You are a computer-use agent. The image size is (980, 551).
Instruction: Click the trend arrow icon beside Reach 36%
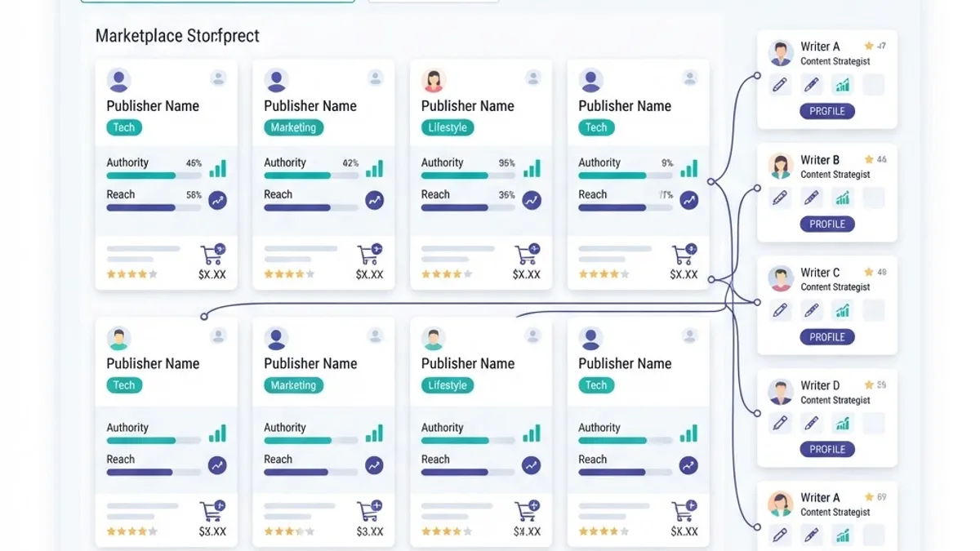pyautogui.click(x=532, y=200)
